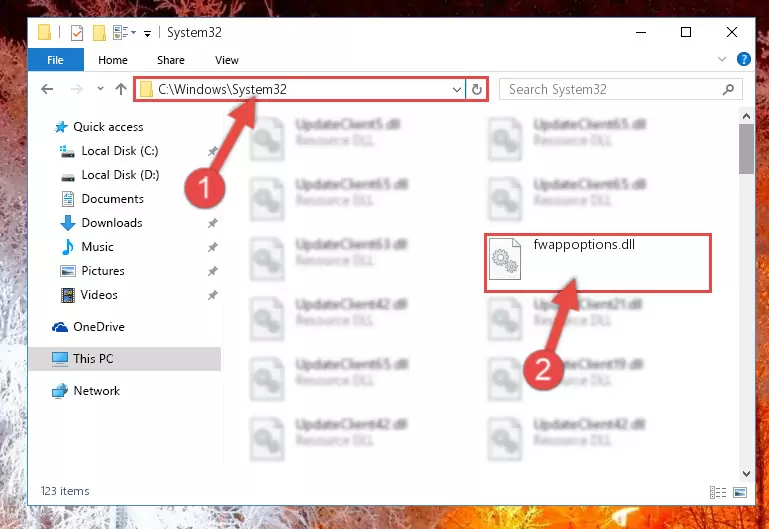
Task: Click the pin icon beside Pictures
Action: (x=212, y=271)
